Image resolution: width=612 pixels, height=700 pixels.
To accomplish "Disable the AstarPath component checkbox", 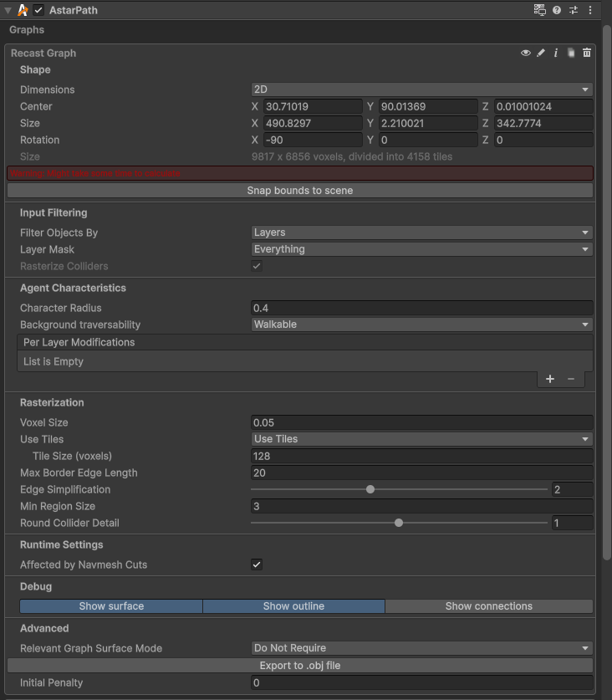I will (38, 10).
